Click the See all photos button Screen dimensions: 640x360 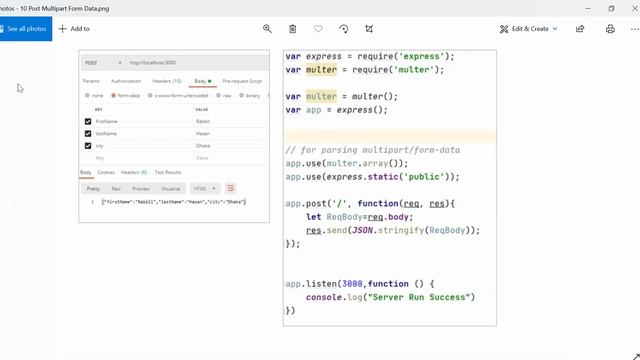click(25, 29)
